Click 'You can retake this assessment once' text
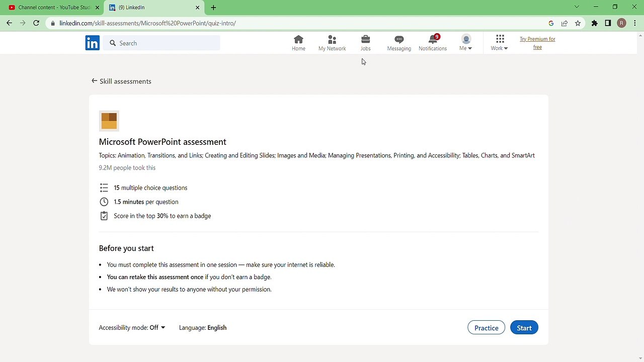 point(155,277)
